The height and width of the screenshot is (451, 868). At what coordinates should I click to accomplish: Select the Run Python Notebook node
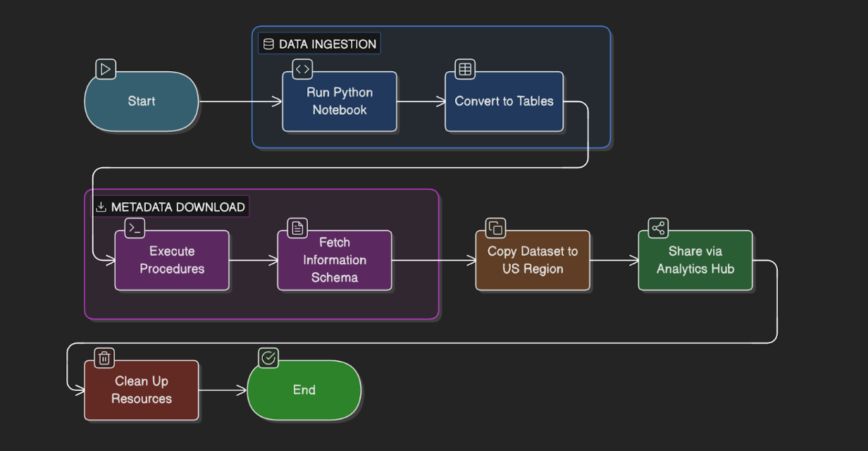coord(340,101)
